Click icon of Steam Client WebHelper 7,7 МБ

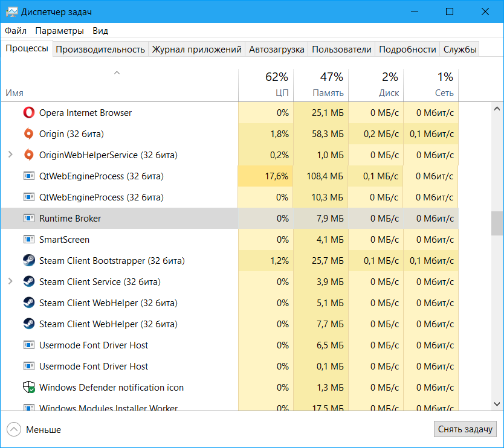pyautogui.click(x=29, y=324)
